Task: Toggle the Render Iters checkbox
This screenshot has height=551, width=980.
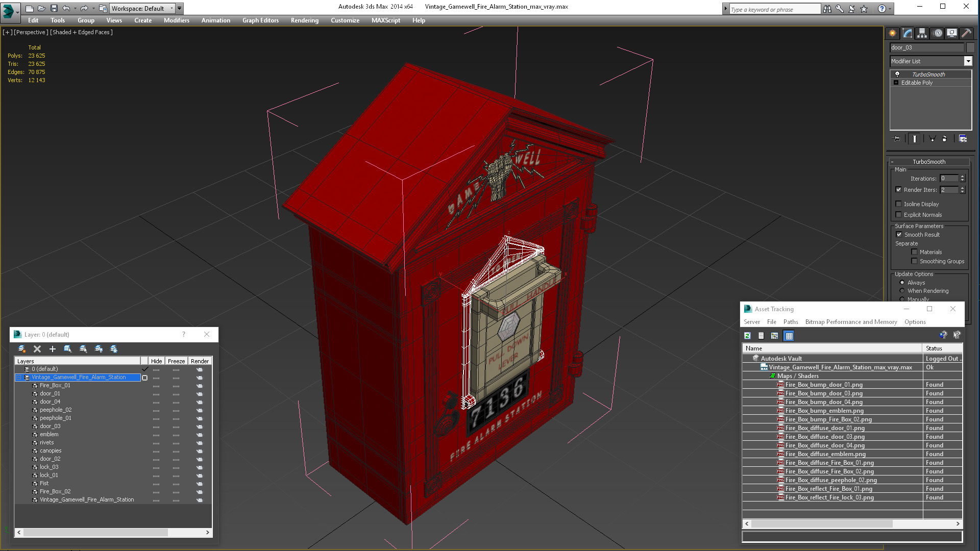Action: coord(898,190)
